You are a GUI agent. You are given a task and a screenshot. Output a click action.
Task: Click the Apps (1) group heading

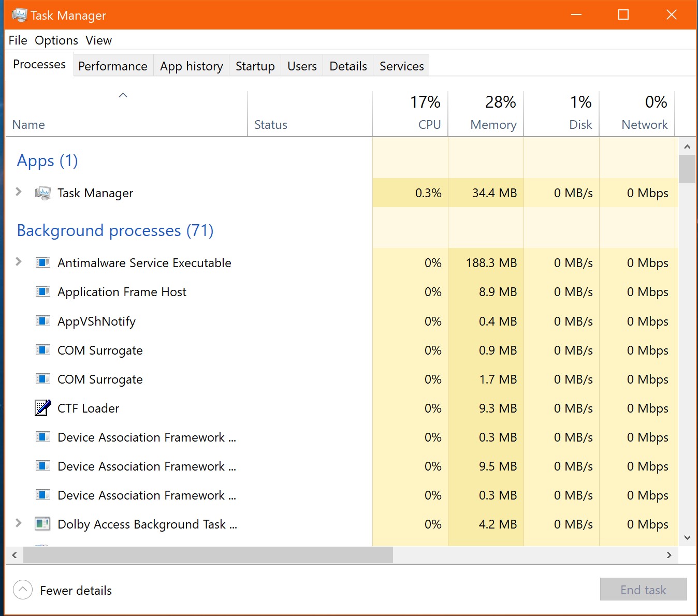[47, 161]
